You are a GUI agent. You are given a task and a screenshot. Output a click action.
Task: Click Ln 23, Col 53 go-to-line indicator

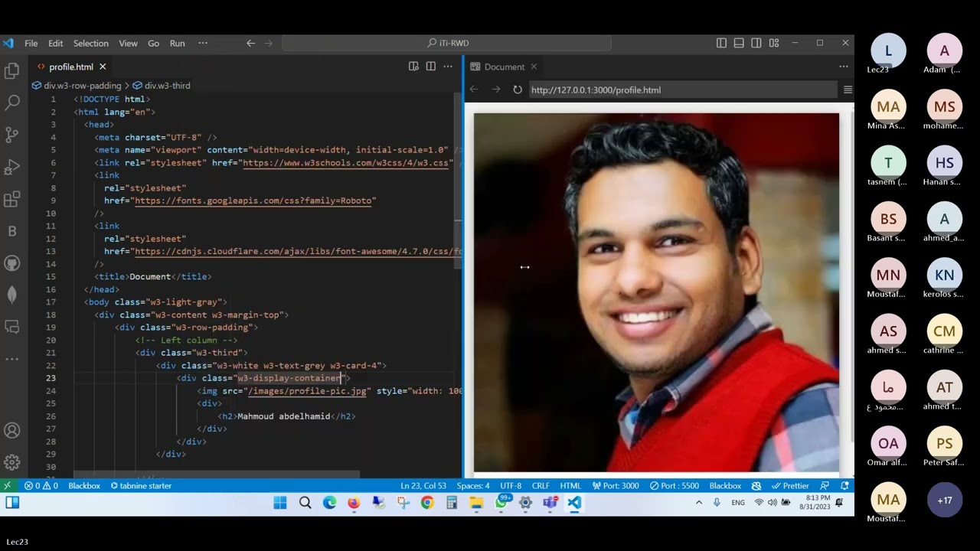click(423, 485)
